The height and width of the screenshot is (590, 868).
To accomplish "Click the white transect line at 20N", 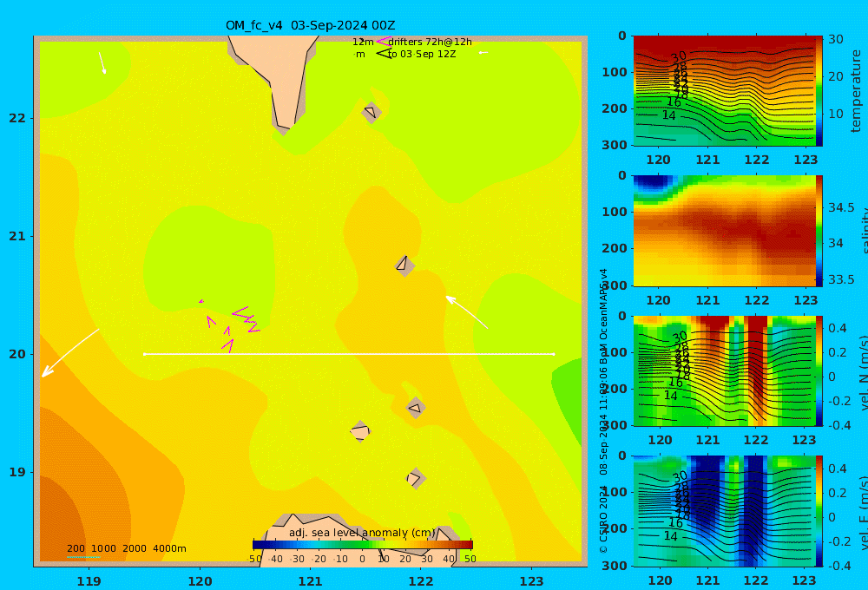I will (x=349, y=354).
